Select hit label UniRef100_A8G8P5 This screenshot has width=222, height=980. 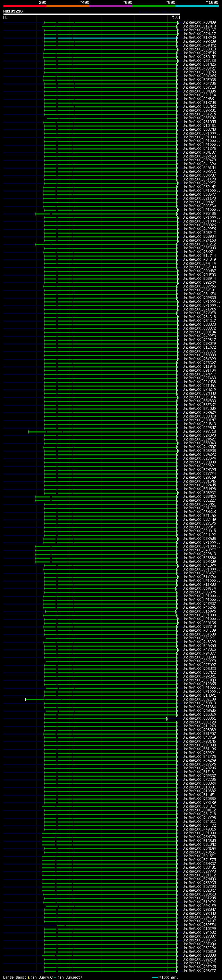pos(199,592)
